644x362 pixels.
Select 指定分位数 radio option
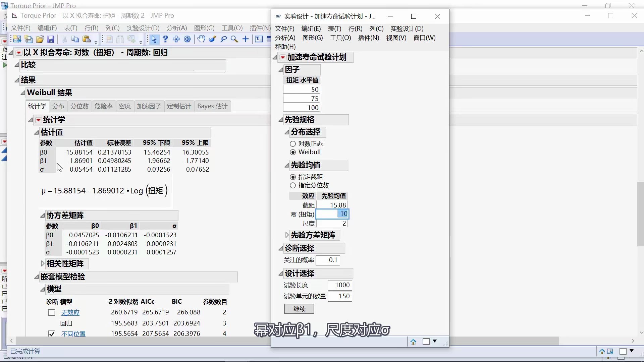(293, 185)
